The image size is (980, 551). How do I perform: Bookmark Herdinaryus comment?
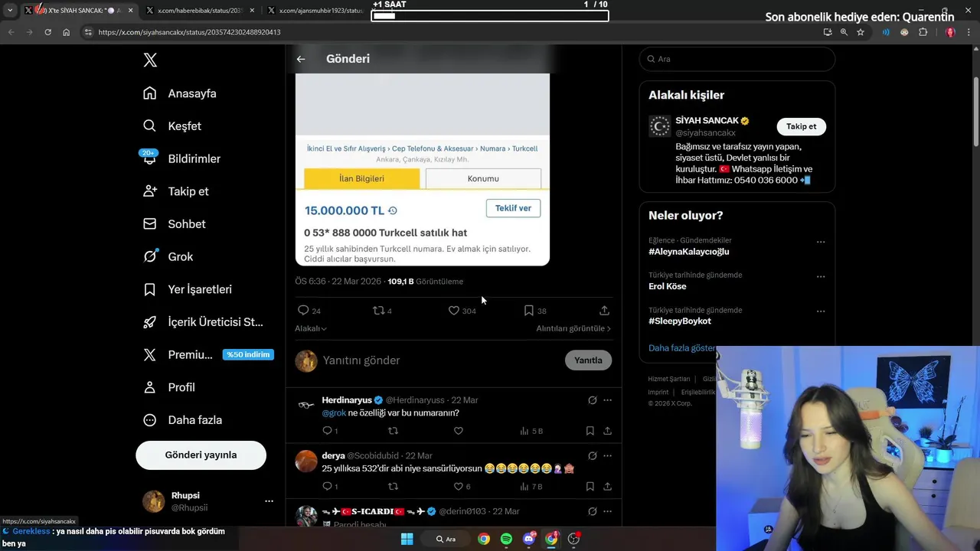[x=590, y=431]
